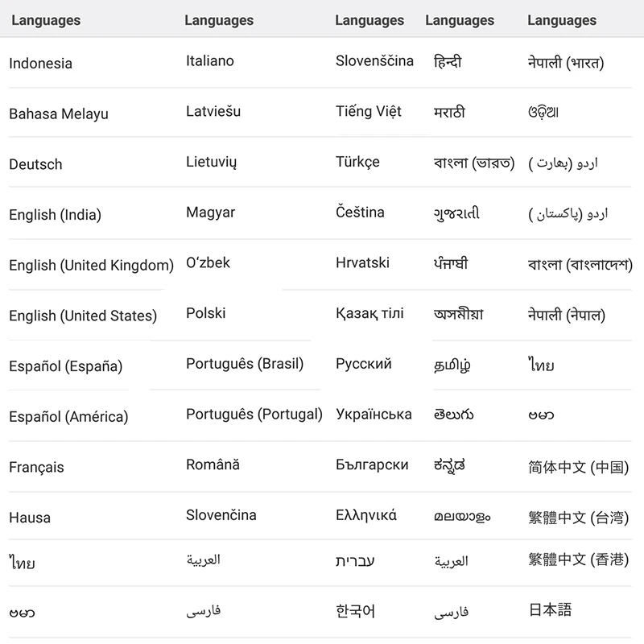The image size is (644, 644).
Task: Pick Magyar language entry
Action: pos(210,213)
